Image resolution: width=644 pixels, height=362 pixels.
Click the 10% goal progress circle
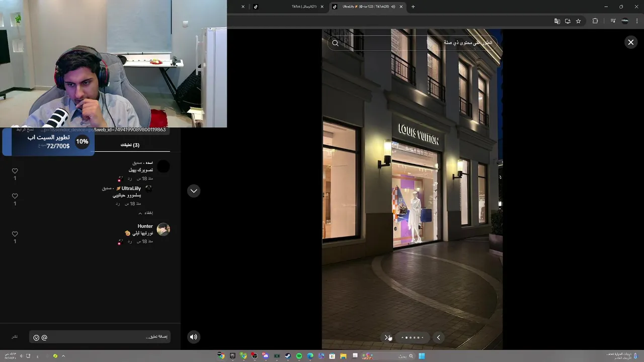[82, 142]
